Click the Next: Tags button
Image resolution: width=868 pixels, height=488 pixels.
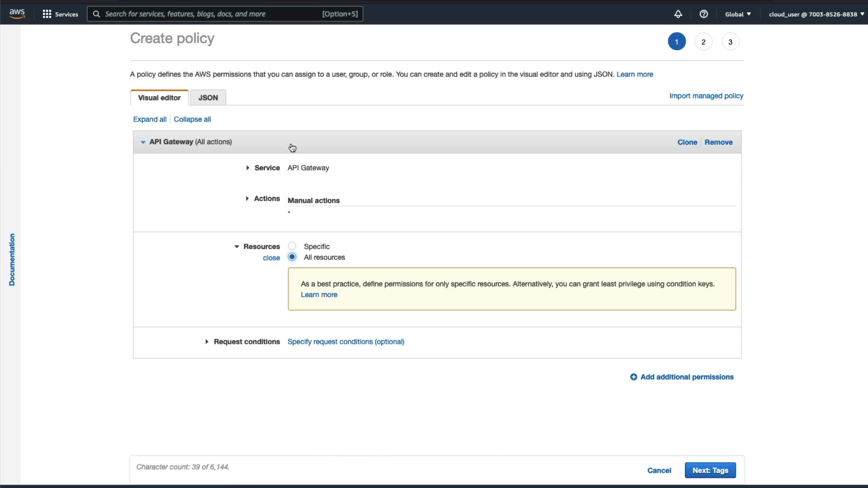[710, 470]
